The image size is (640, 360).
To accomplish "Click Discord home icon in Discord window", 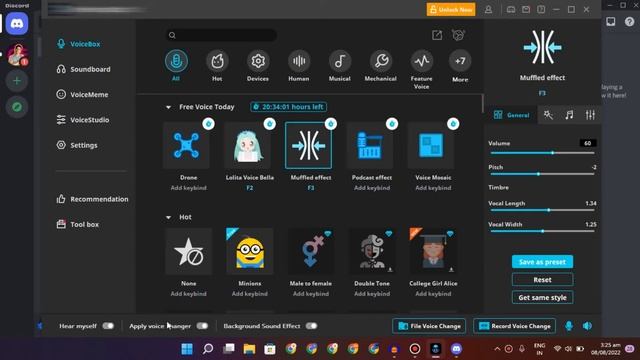I will click(17, 24).
